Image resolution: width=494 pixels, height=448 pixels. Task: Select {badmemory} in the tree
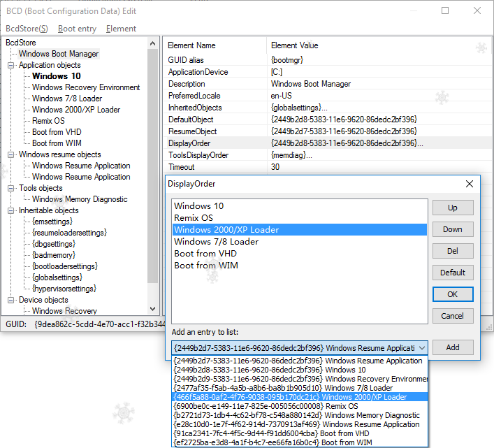click(54, 255)
